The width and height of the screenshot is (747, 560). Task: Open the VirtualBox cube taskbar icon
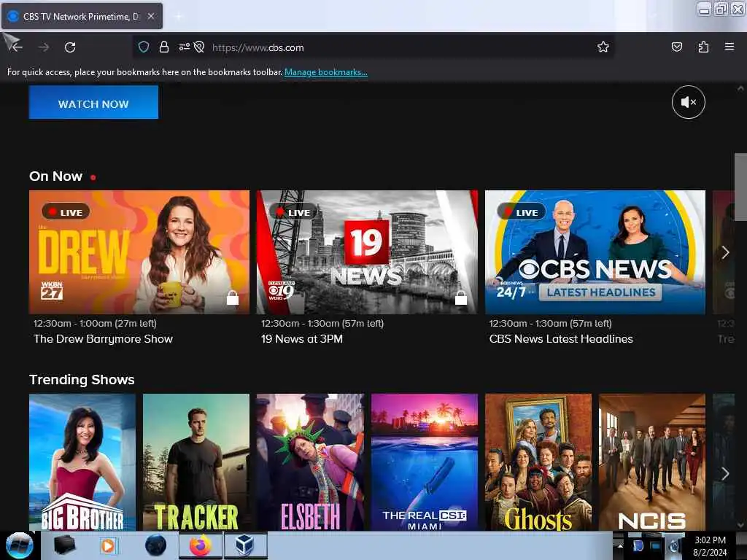coord(244,545)
